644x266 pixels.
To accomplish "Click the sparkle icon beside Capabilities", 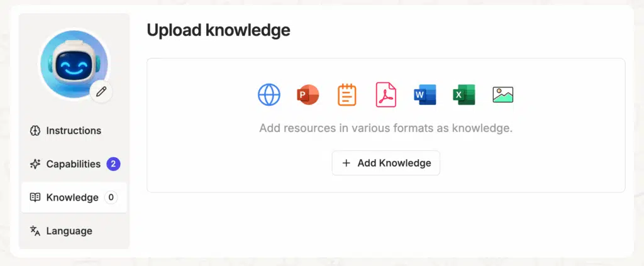I will tap(35, 164).
